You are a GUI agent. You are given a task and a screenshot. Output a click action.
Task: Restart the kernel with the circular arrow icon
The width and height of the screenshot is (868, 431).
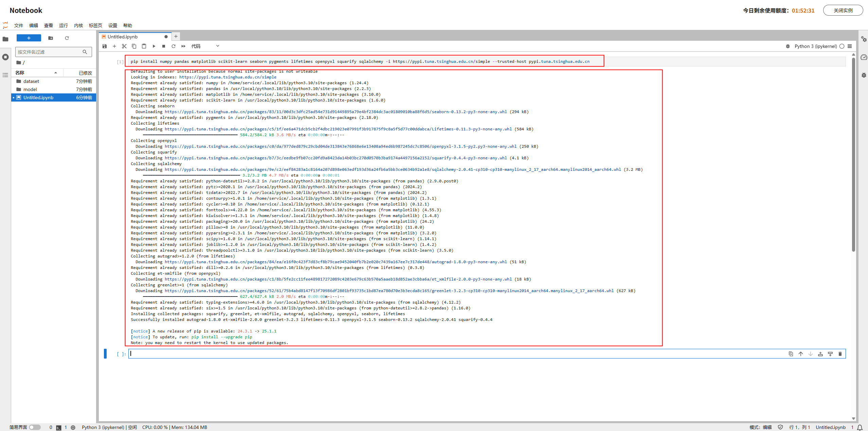coord(174,46)
